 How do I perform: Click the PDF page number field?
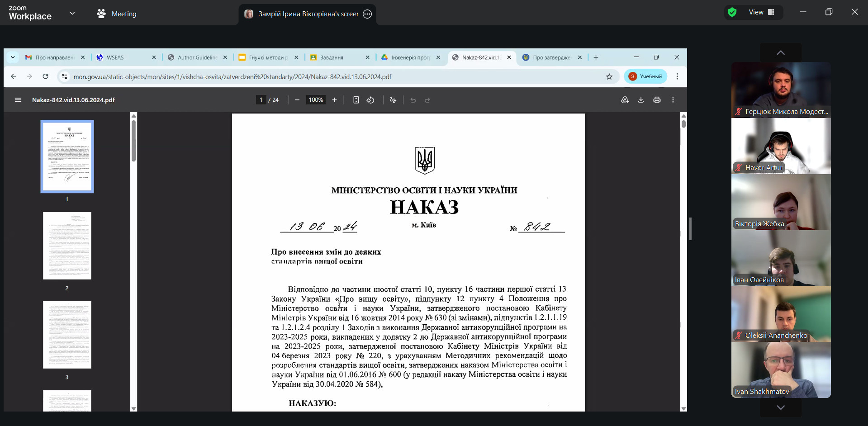point(261,100)
